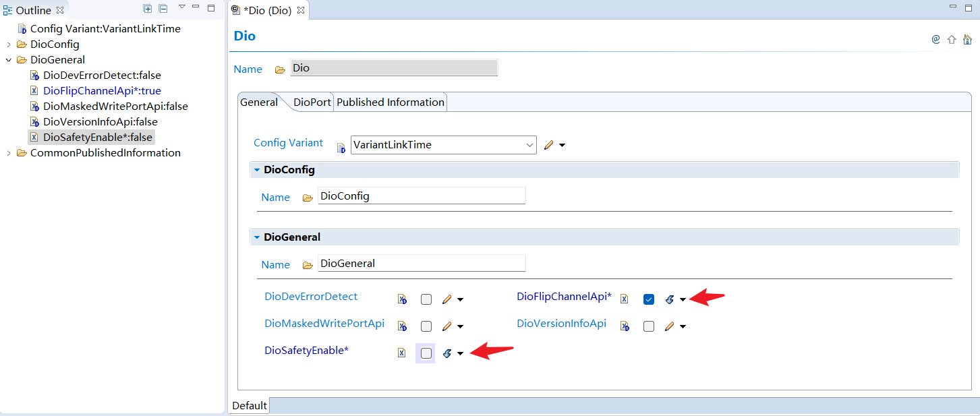The image size is (980, 416).
Task: Click the @ icon at top right of Dio editor
Action: click(936, 39)
